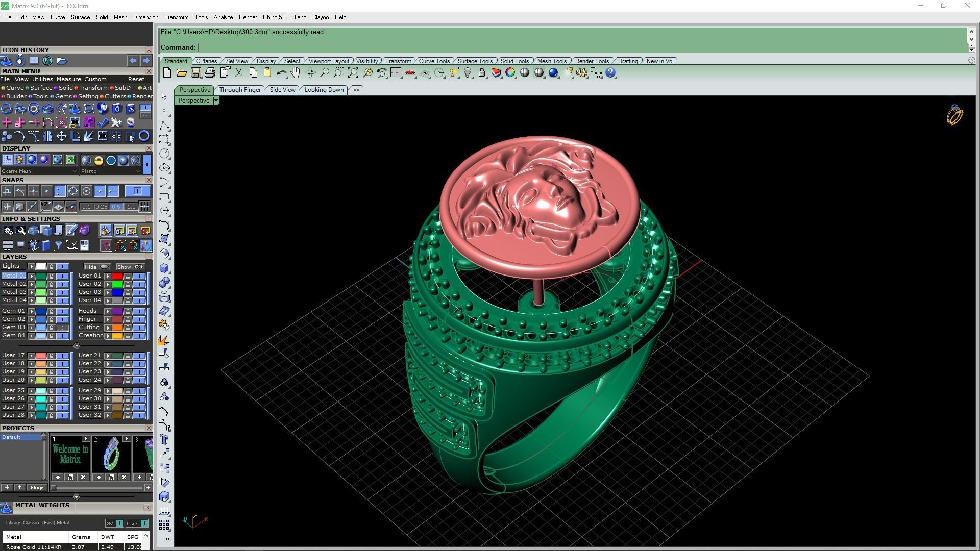The image size is (980, 551).
Task: Toggle visibility of Metal 01 layer
Action: point(62,276)
